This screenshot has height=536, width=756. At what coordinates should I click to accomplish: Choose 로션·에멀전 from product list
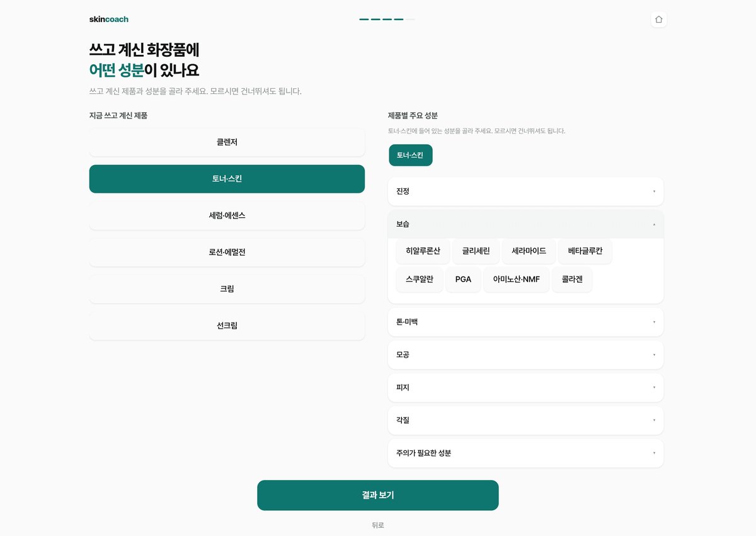pos(227,252)
